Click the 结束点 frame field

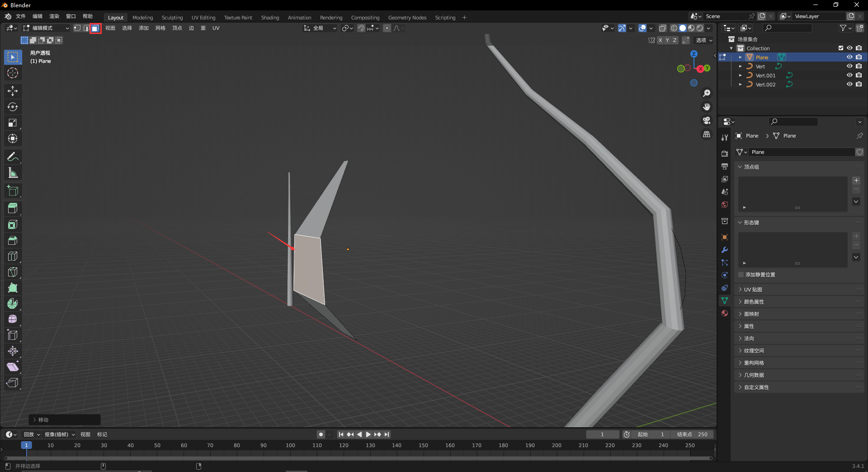pos(692,434)
